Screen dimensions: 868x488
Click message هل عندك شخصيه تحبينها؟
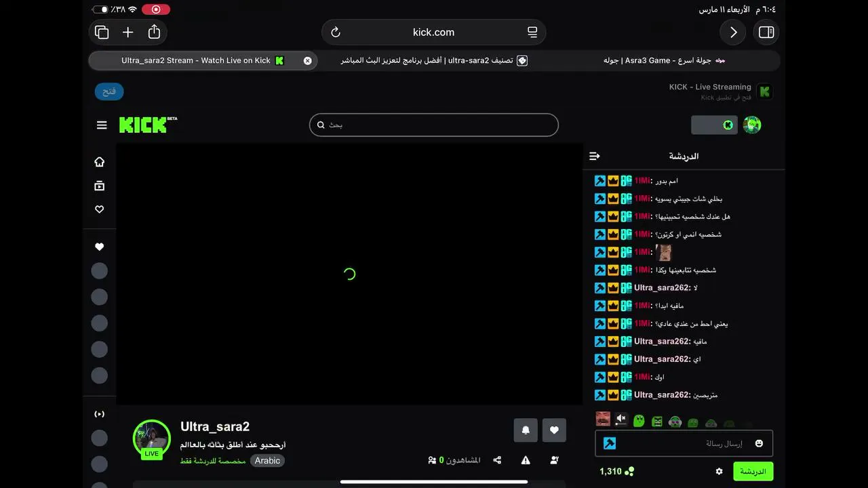[x=692, y=217]
